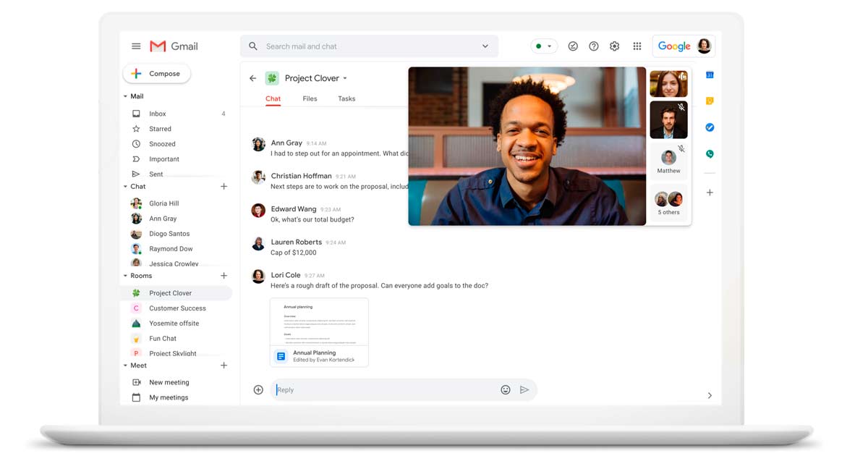This screenshot has width=868, height=456.
Task: Select the muted man in suit tile
Action: [x=668, y=120]
